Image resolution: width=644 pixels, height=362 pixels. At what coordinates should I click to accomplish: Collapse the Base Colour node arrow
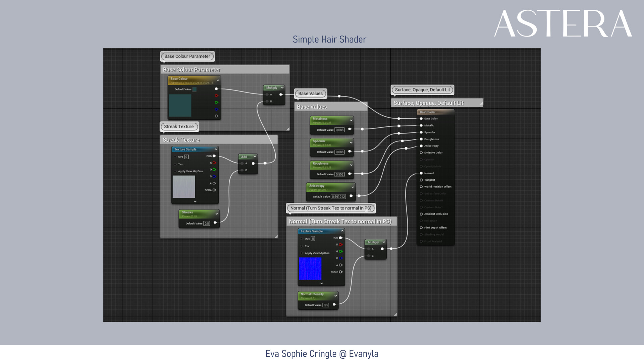[218, 80]
